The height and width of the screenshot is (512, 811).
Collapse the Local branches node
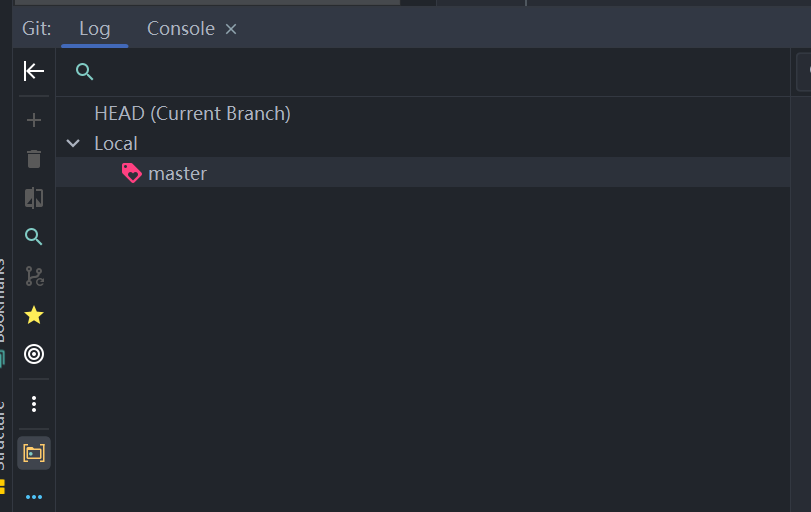[x=73, y=143]
